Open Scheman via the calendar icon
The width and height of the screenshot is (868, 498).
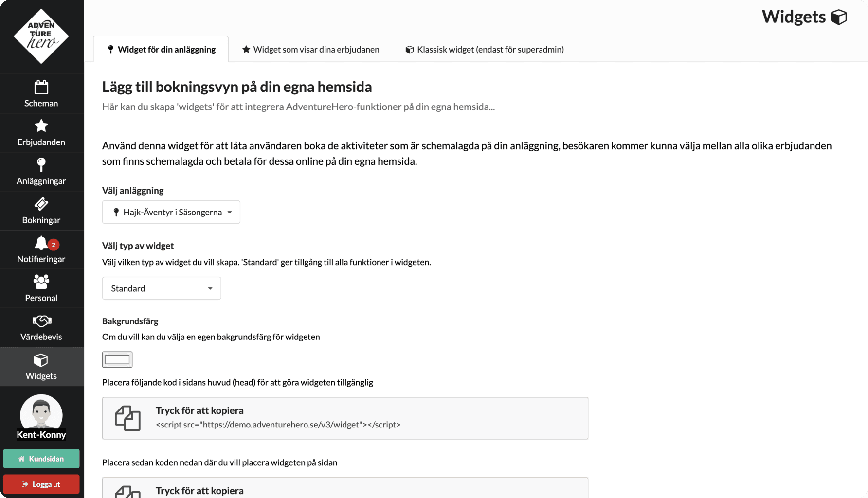coord(41,88)
